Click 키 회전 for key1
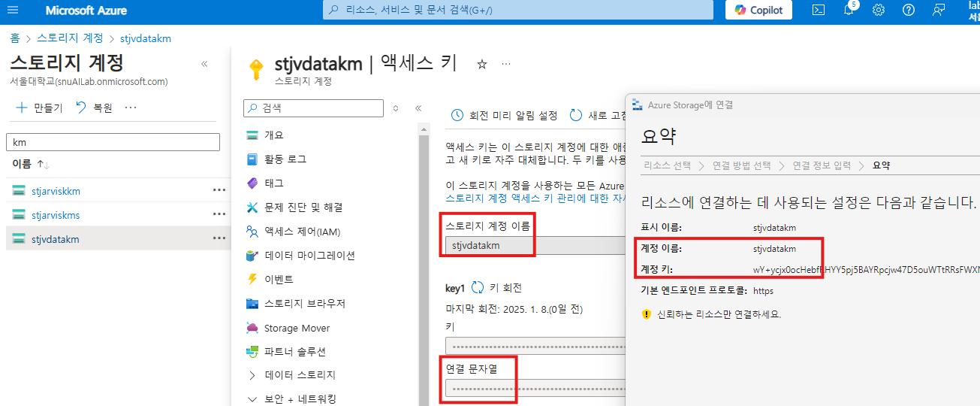The height and width of the screenshot is (406, 980). click(496, 288)
